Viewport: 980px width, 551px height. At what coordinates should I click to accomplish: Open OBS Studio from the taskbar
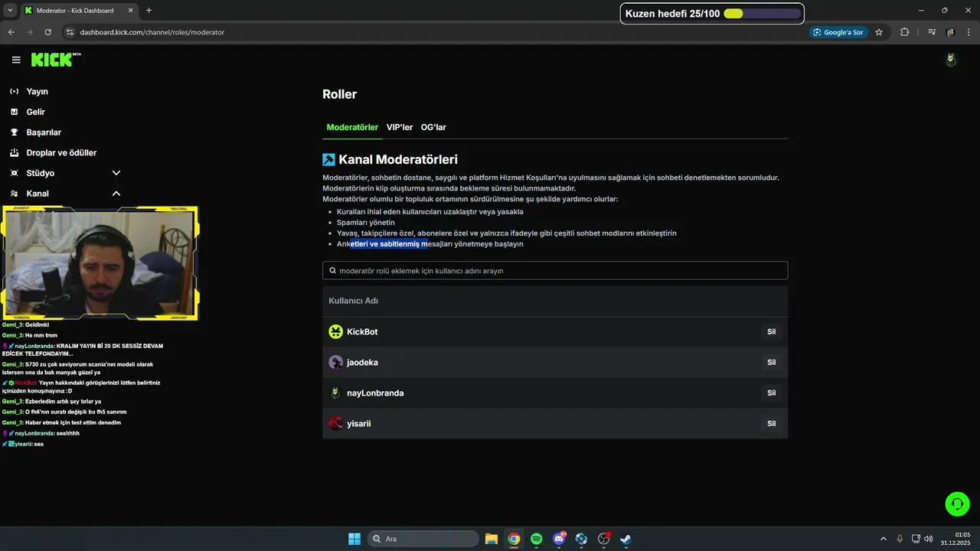click(603, 539)
